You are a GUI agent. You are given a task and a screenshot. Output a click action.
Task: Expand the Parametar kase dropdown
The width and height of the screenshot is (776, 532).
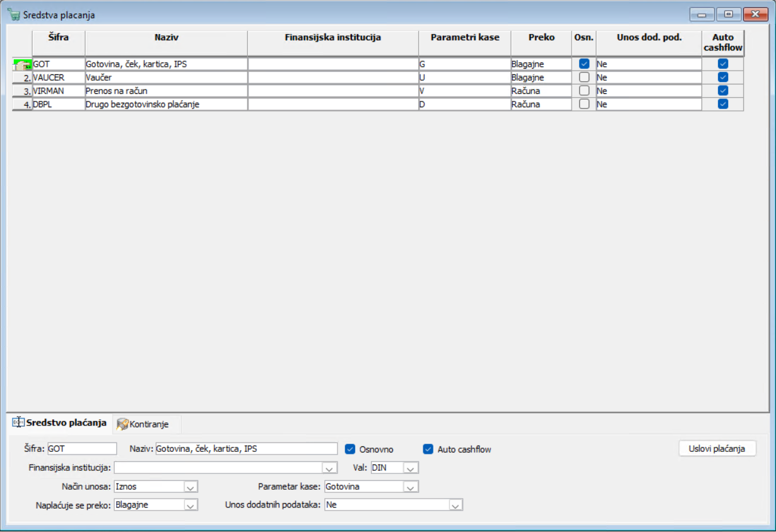(x=411, y=487)
